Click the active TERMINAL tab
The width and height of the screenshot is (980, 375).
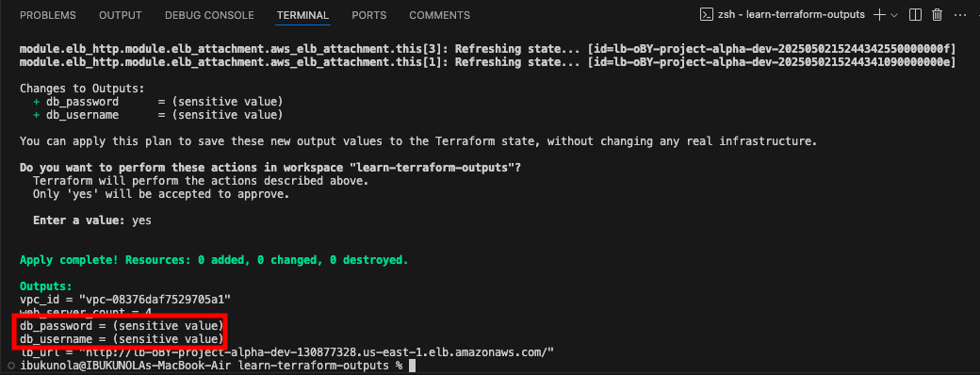pyautogui.click(x=302, y=15)
